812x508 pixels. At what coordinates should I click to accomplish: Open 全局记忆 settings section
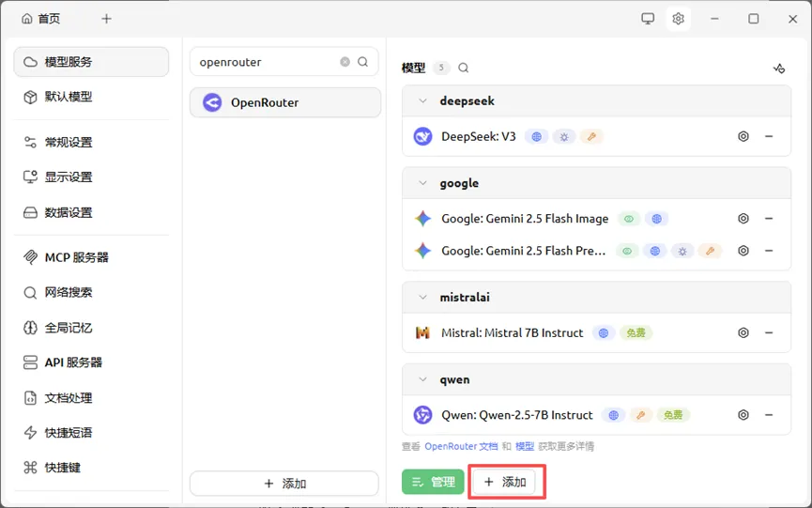point(91,328)
